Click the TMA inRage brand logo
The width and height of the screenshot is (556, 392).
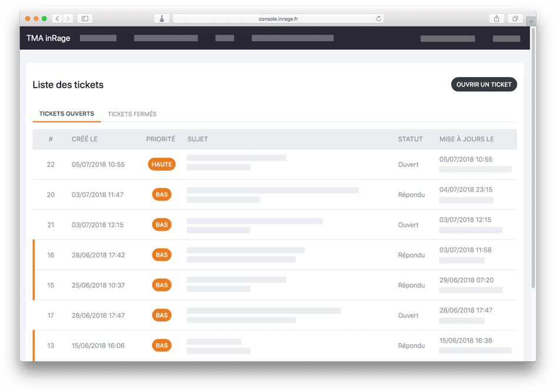point(48,38)
